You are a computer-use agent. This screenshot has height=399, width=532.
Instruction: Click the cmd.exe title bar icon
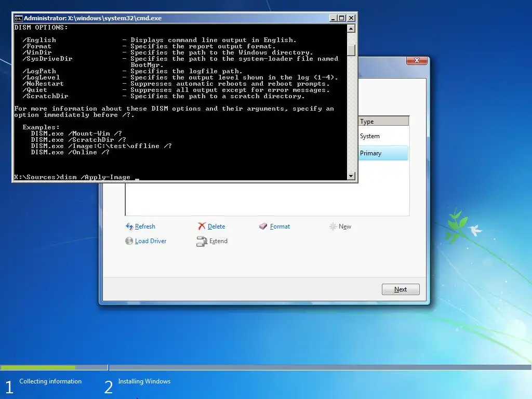[18, 18]
